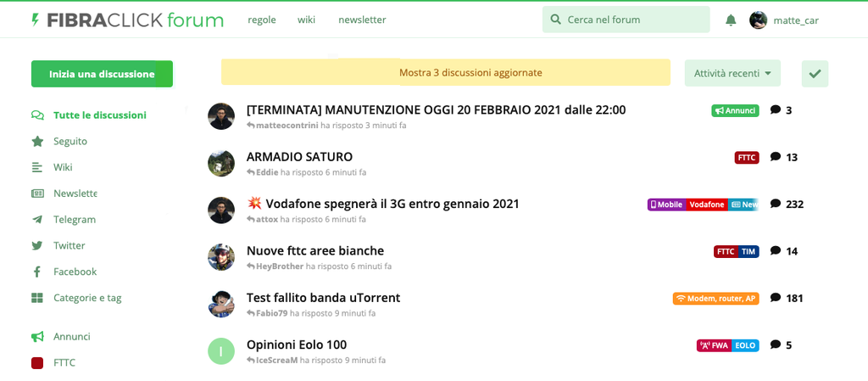The image size is (868, 381).
Task: Click the Annunci megaphone icon
Action: (37, 337)
